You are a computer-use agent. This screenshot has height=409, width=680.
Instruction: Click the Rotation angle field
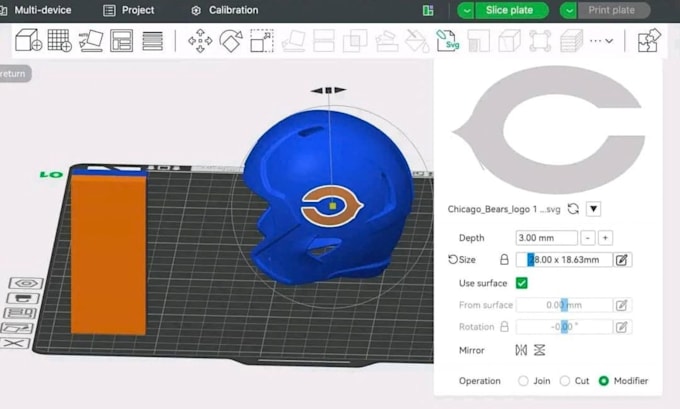tap(564, 327)
